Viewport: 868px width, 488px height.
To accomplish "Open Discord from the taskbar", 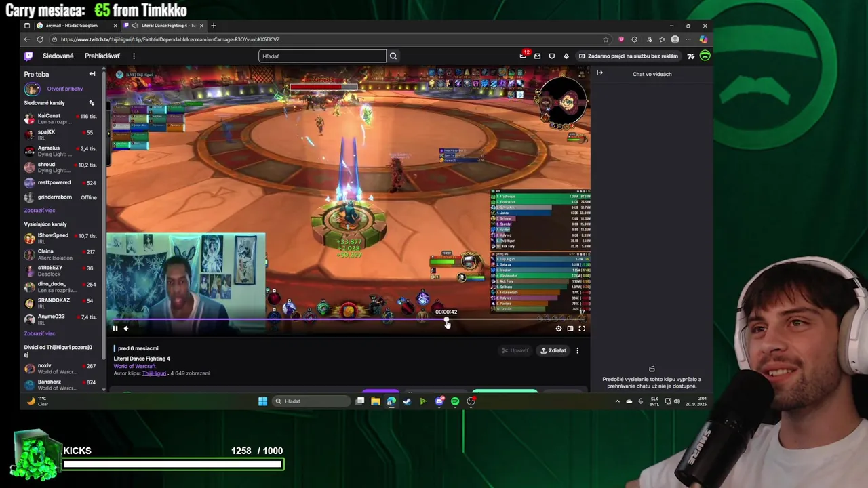I will (x=439, y=401).
